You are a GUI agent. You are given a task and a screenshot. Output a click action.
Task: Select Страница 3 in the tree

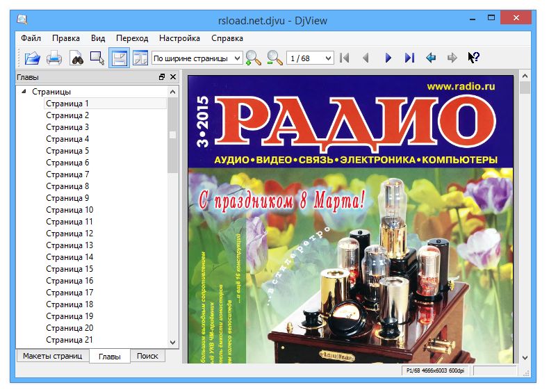click(67, 127)
